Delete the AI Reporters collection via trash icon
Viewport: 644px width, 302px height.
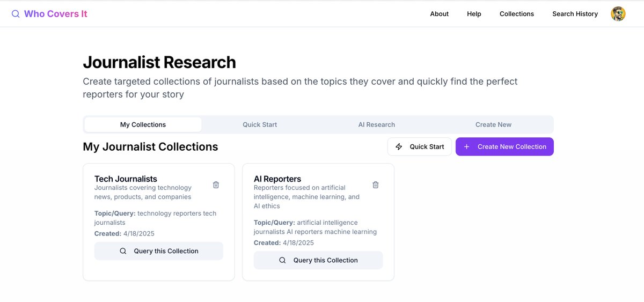pyautogui.click(x=376, y=185)
